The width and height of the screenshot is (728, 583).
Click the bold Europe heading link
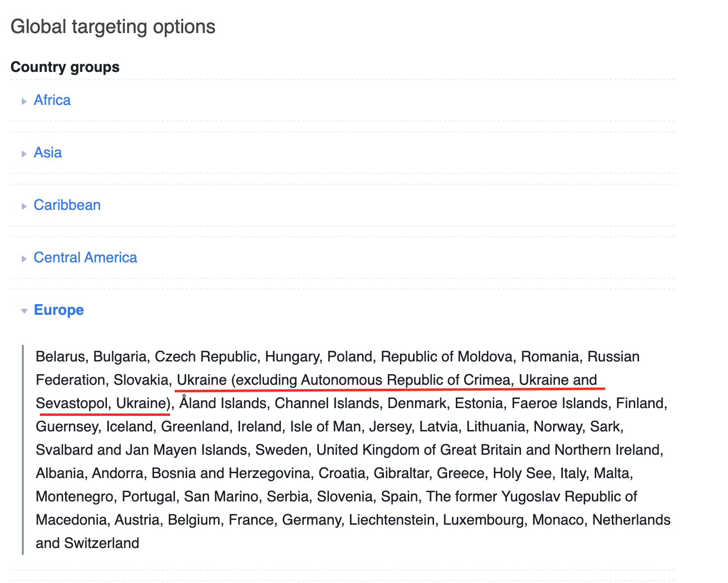59,310
